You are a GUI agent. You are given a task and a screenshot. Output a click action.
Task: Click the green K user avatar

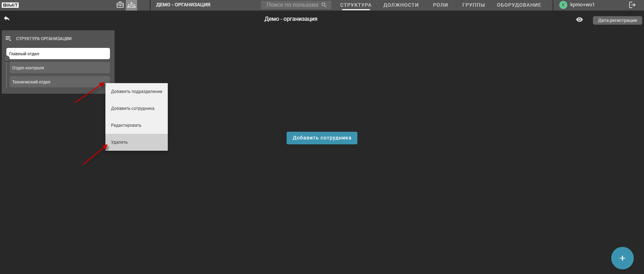[x=563, y=5]
